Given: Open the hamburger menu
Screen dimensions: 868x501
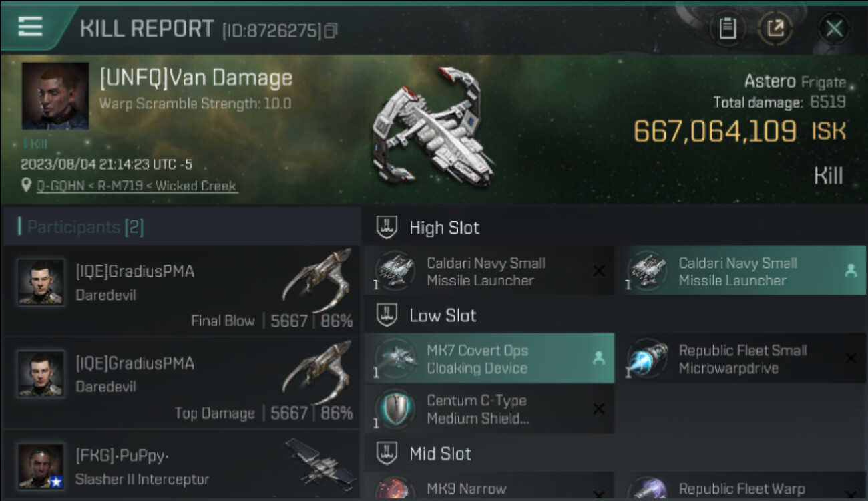Looking at the screenshot, I should 30,27.
